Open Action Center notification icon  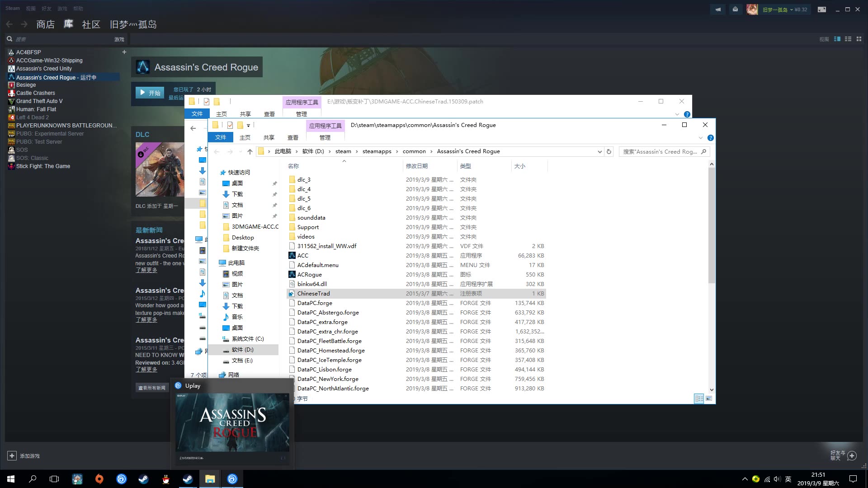tap(853, 479)
